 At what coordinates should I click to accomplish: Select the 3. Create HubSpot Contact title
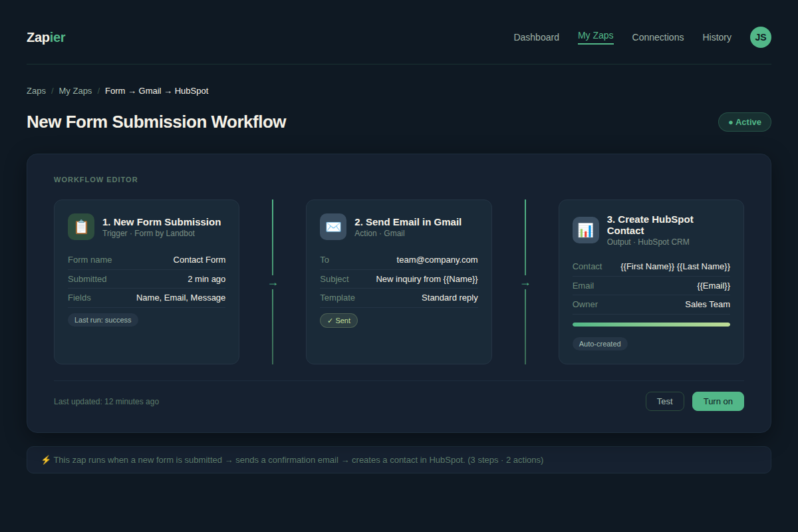[x=650, y=225]
